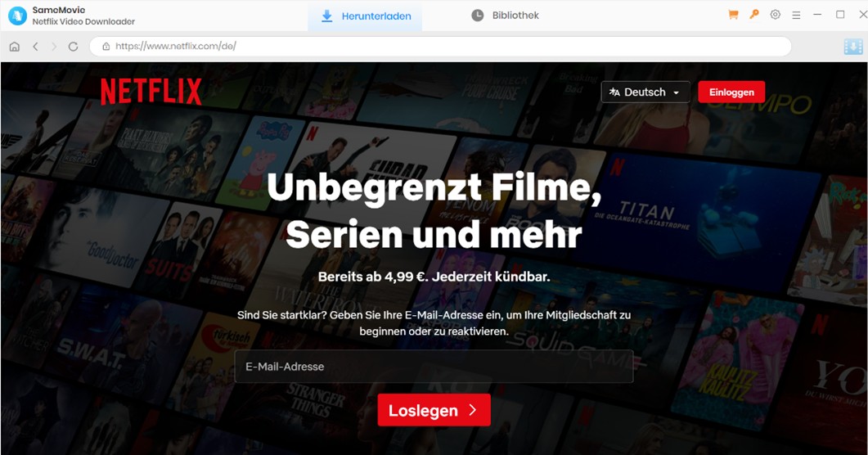Image resolution: width=868 pixels, height=455 pixels.
Task: Click the key register icon
Action: click(754, 15)
